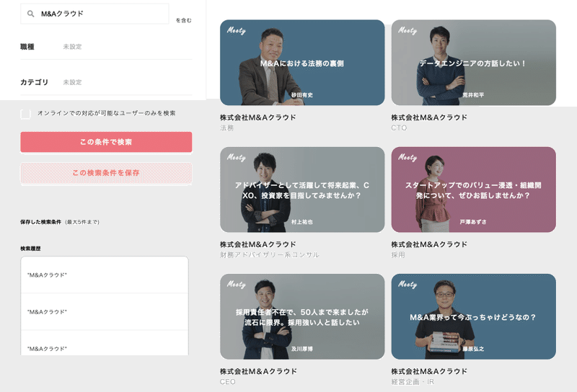Click the CTO role label
577x392 pixels.
click(399, 128)
